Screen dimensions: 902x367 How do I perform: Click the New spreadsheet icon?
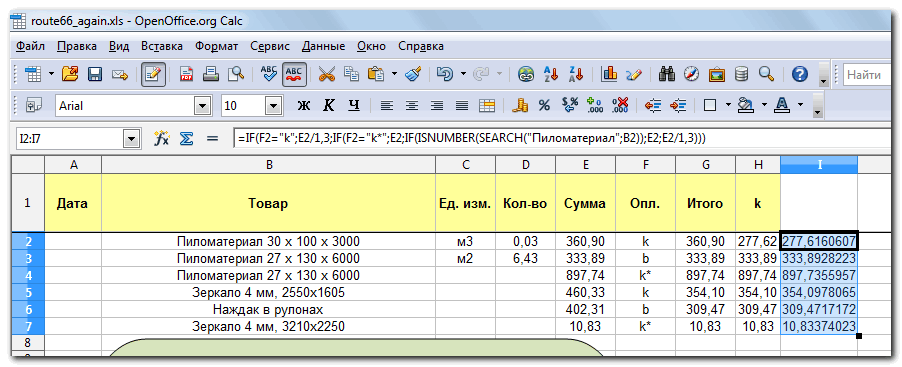(x=33, y=74)
